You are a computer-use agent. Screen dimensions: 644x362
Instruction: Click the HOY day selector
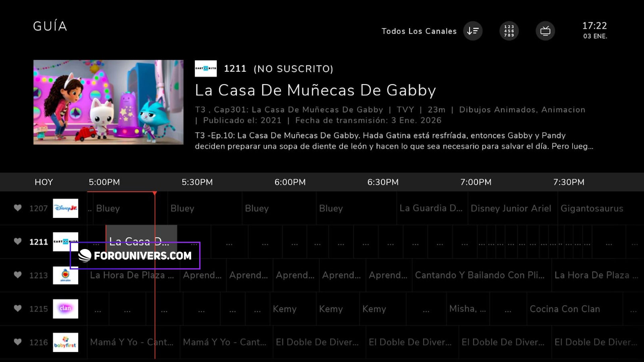click(x=44, y=182)
